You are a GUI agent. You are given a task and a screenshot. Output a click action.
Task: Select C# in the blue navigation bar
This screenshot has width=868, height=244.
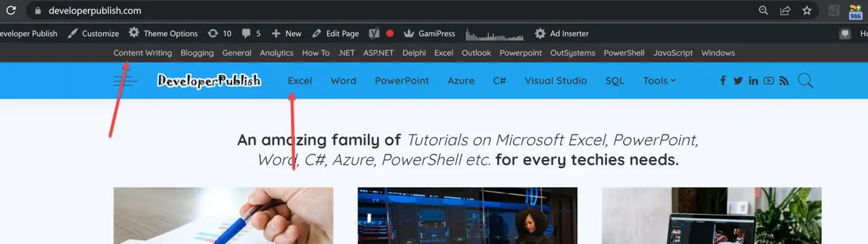tap(500, 81)
